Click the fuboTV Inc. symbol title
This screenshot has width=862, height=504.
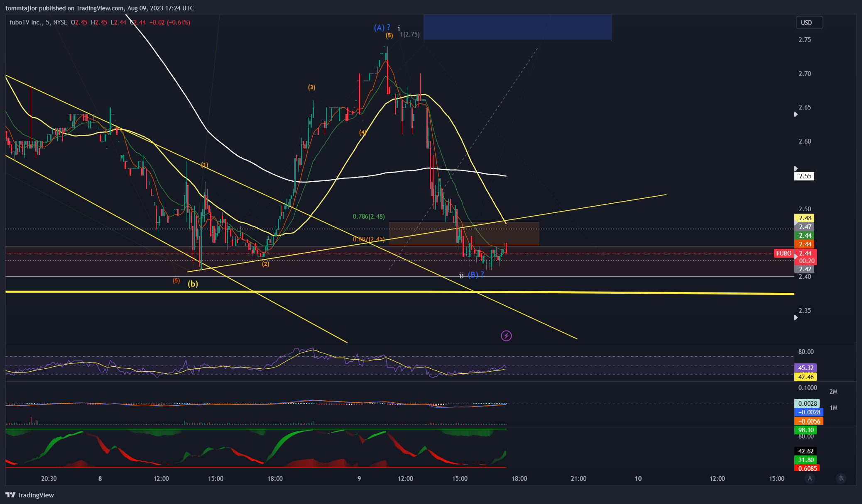click(x=26, y=22)
